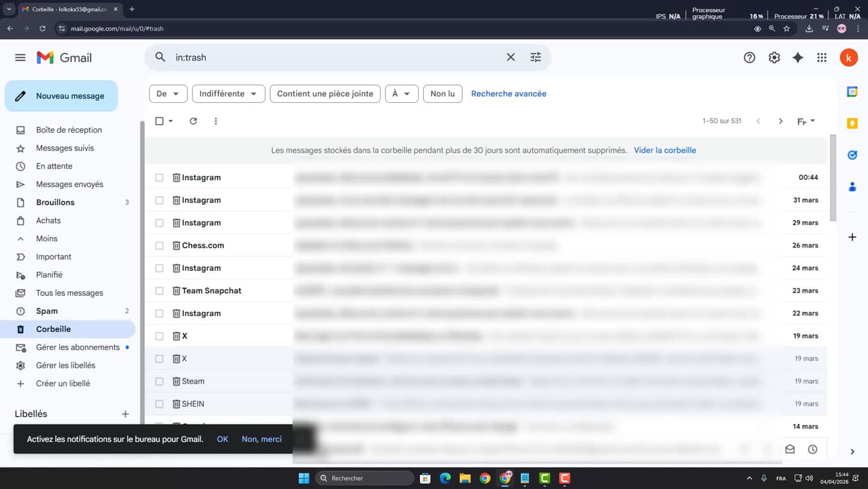Open the 'Indifférente' date dropdown
Screen dimensions: 868x489
[x=228, y=94]
